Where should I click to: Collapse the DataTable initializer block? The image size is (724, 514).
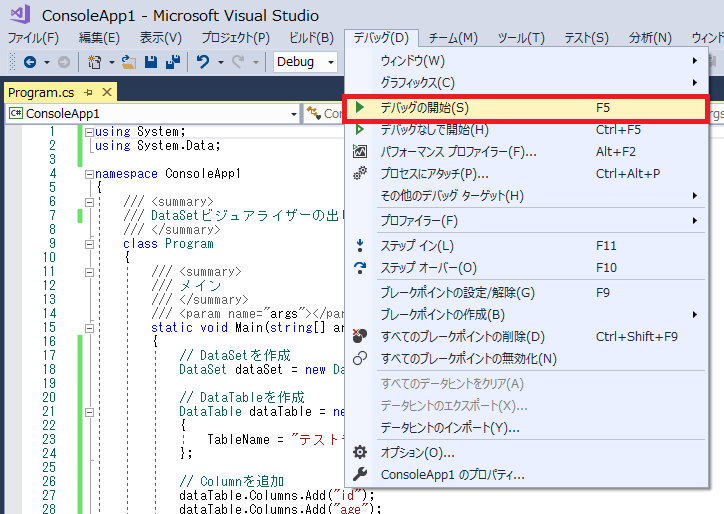coord(90,412)
